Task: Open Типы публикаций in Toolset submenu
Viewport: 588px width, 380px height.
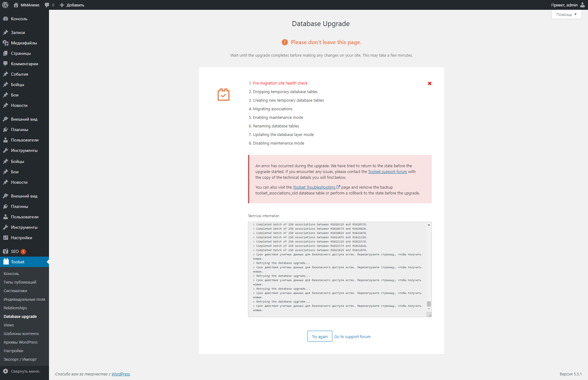Action: pyautogui.click(x=20, y=282)
